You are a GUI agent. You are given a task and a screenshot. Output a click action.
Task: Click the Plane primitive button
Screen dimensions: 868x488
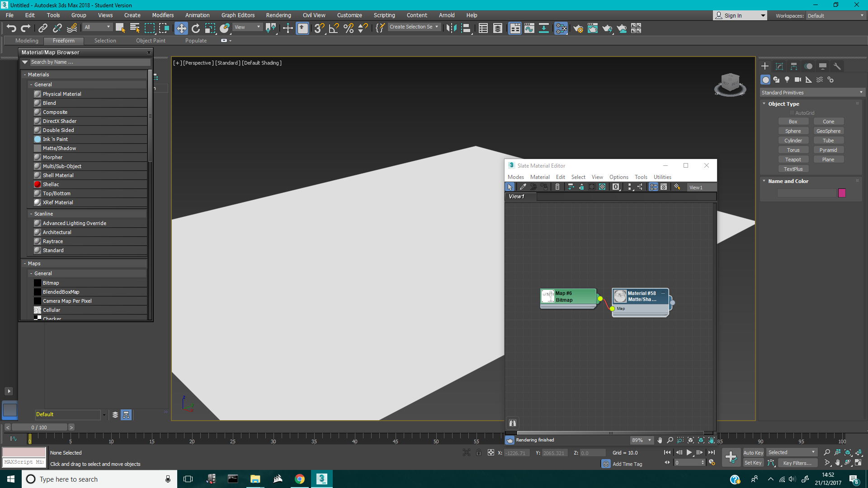coord(828,159)
